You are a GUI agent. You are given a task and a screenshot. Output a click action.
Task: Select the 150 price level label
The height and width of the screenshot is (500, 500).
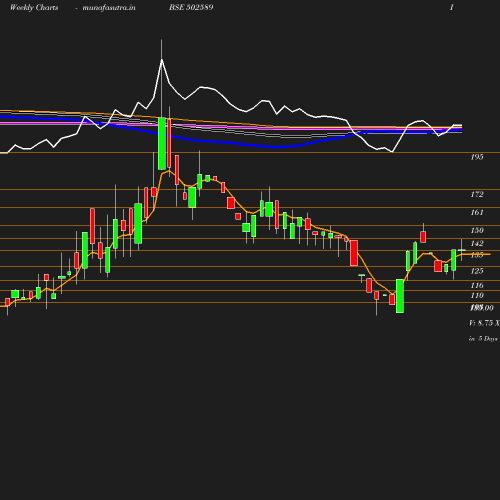[x=477, y=230]
